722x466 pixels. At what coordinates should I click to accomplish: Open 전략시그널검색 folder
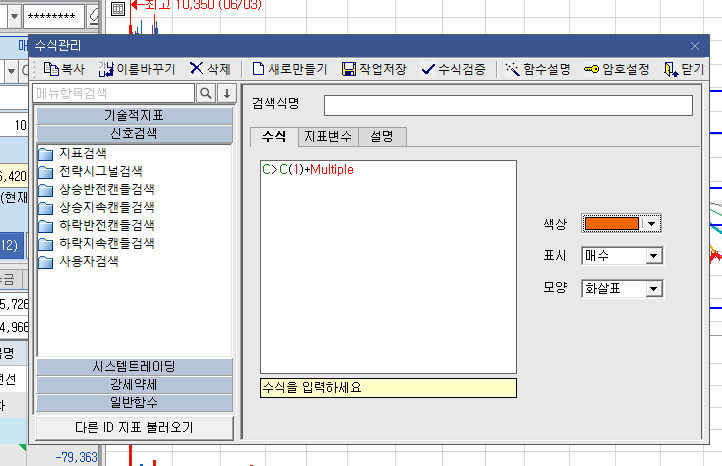click(91, 172)
